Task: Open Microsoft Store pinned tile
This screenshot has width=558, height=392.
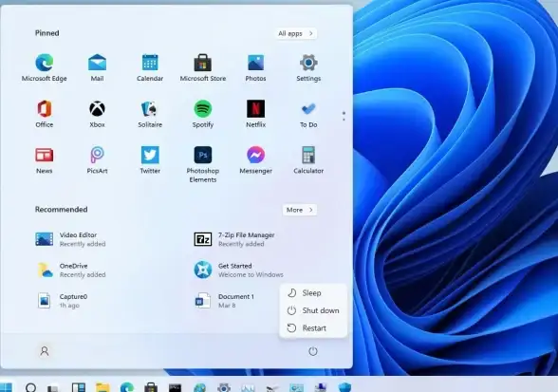Action: (203, 67)
